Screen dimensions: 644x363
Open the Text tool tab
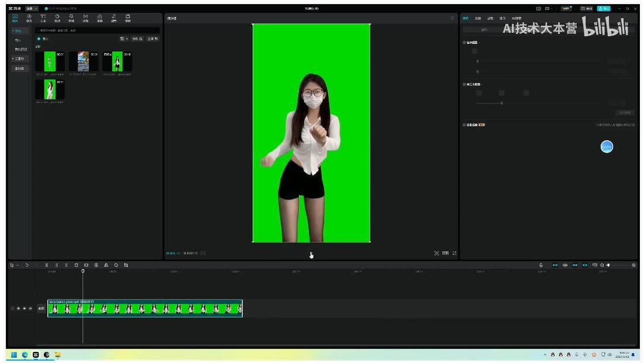coord(43,18)
